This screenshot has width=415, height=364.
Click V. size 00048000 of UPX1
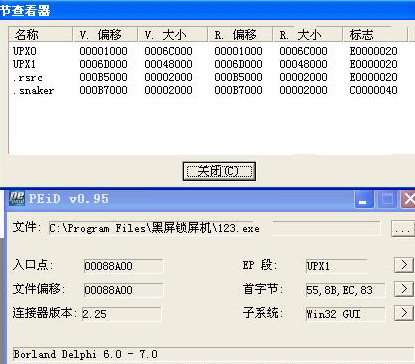coord(168,64)
